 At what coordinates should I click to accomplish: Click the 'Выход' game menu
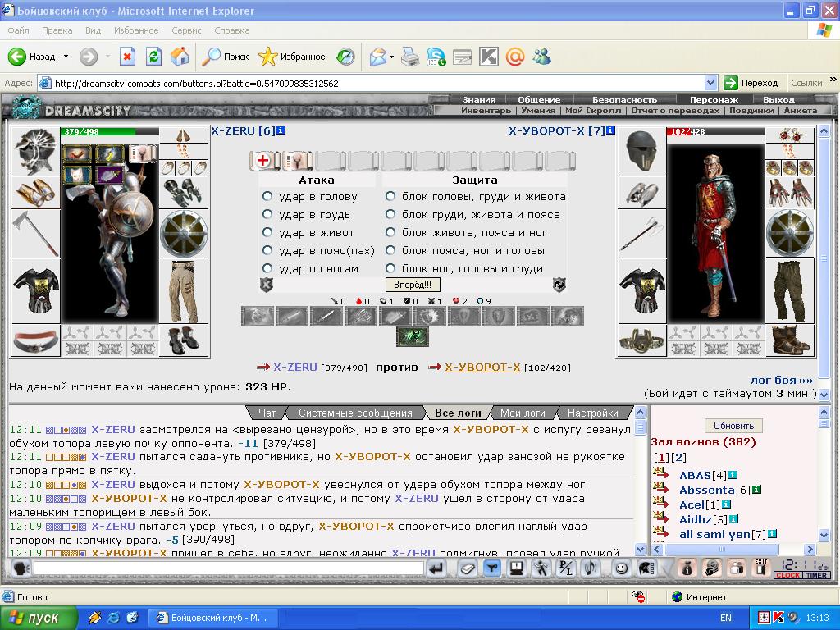[x=779, y=99]
